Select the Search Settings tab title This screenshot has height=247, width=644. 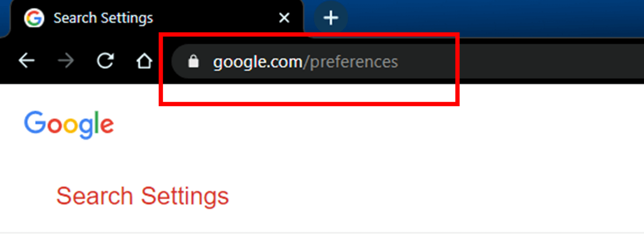103,18
